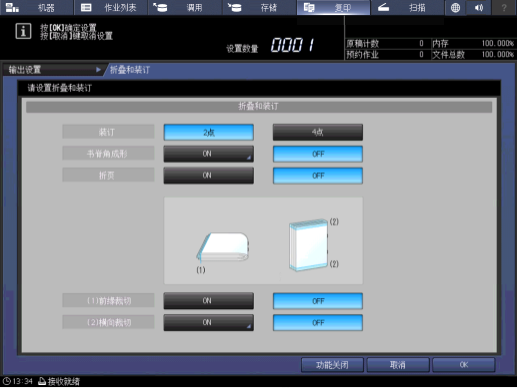Open the 机器 machine tab
Screen dimensions: 517x388
37,7
